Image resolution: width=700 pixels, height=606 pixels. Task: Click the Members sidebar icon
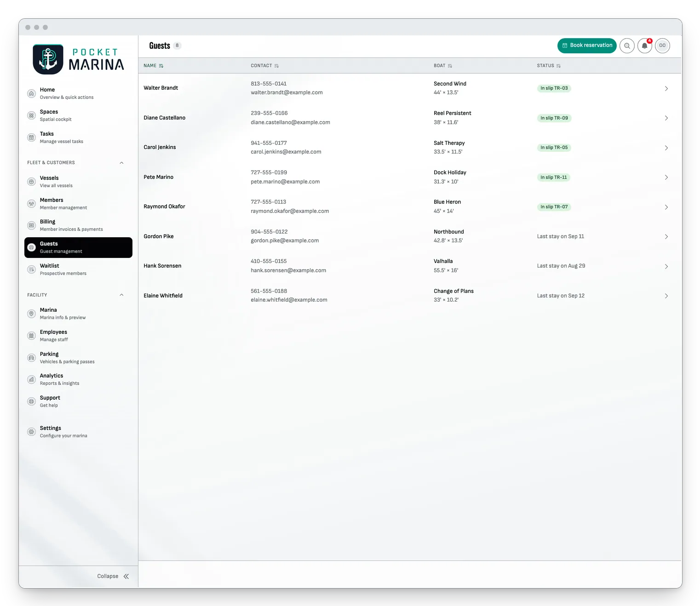(31, 204)
